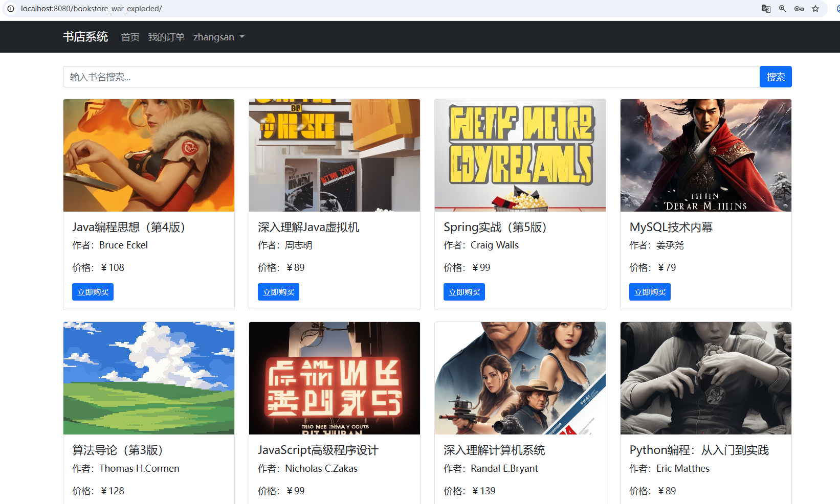
Task: Bookmark this page with the star icon
Action: click(815, 9)
